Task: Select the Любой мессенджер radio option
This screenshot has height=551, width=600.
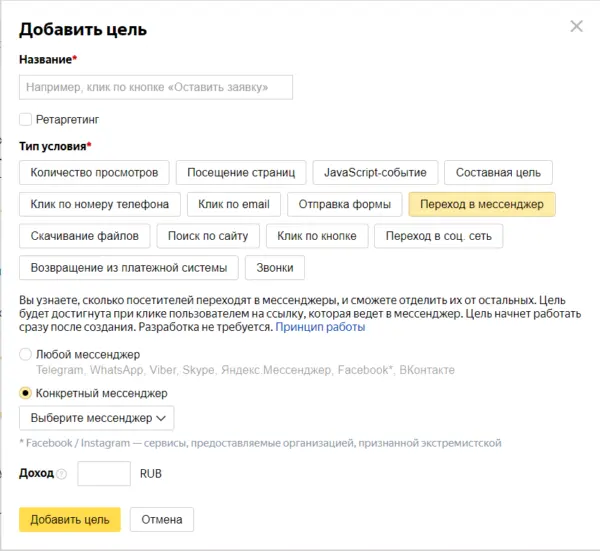Action: point(26,354)
